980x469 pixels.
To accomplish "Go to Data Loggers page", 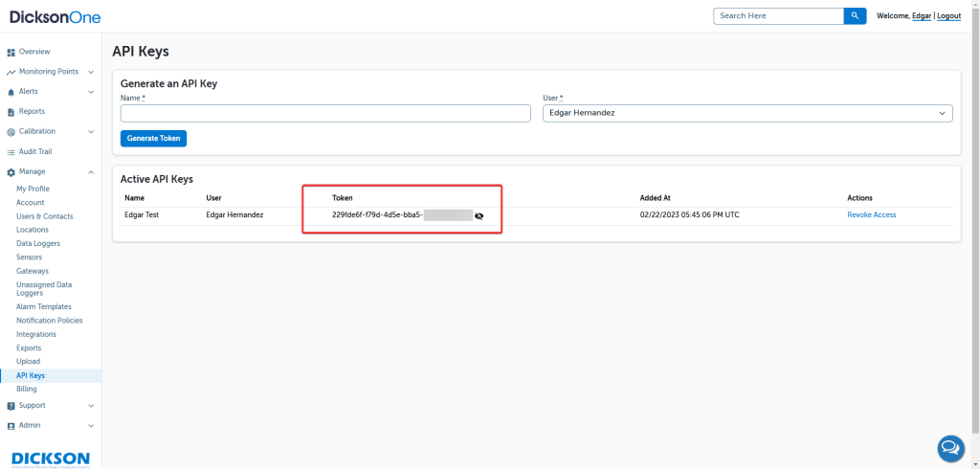I will (37, 244).
